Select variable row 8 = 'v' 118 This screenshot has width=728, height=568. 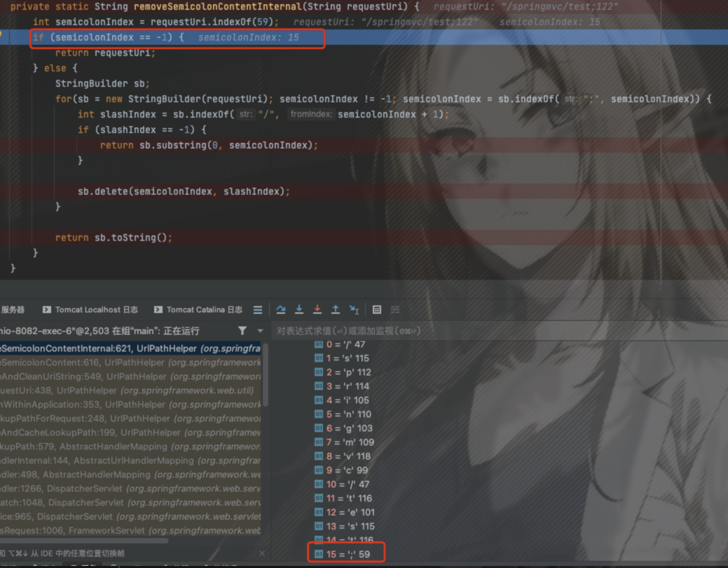(x=342, y=456)
